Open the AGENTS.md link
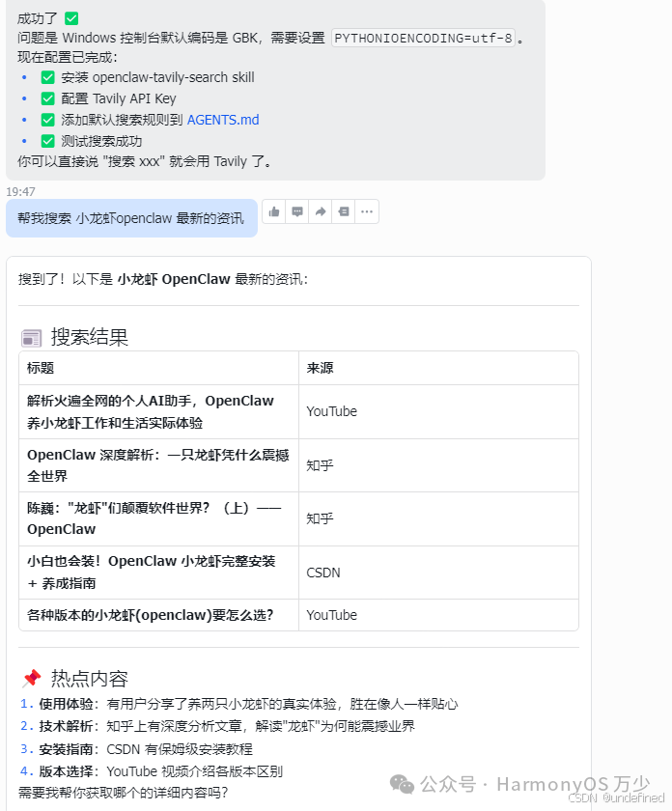 (x=223, y=120)
